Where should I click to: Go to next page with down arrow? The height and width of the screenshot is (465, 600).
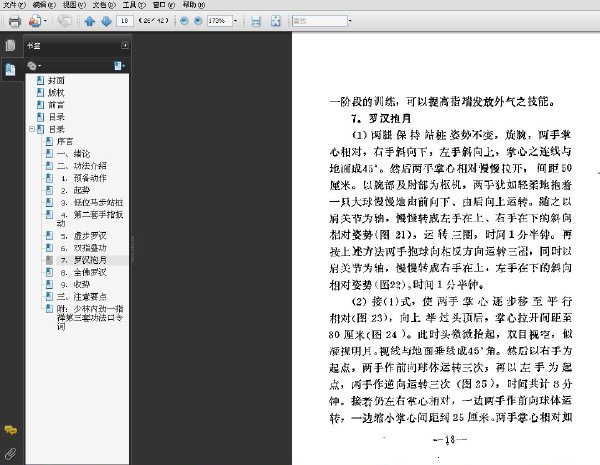106,21
